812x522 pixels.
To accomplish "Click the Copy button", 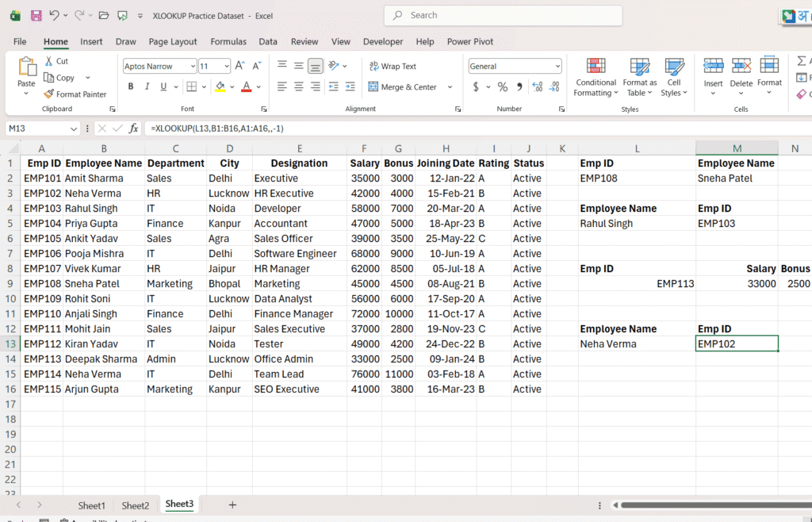I will pos(59,78).
